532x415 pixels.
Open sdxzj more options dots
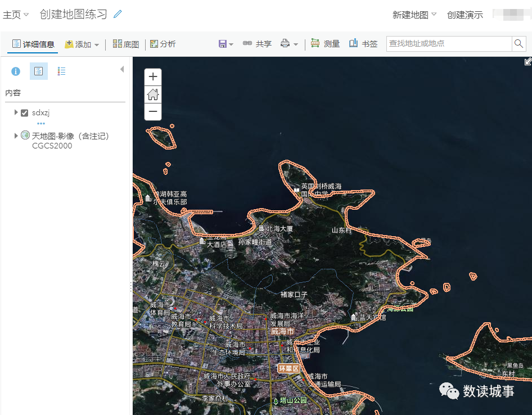click(x=41, y=124)
